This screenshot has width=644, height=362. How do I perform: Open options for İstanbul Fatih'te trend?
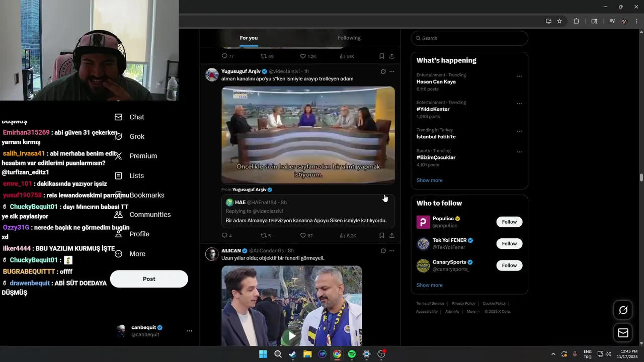(519, 131)
